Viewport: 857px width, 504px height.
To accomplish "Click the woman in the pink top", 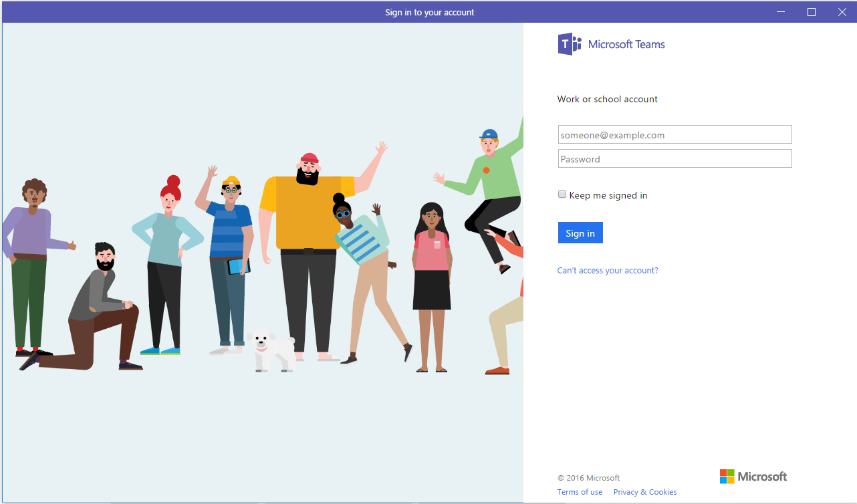I will click(432, 287).
